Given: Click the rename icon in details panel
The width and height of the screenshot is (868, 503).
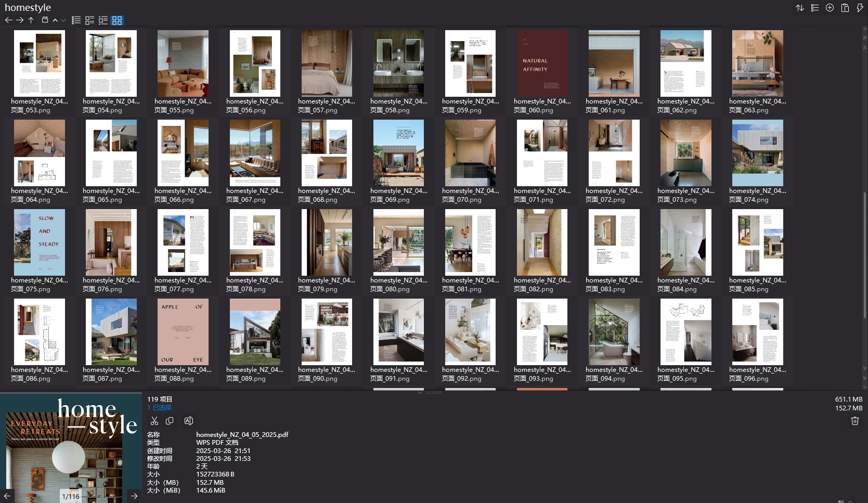Looking at the screenshot, I should click(189, 421).
